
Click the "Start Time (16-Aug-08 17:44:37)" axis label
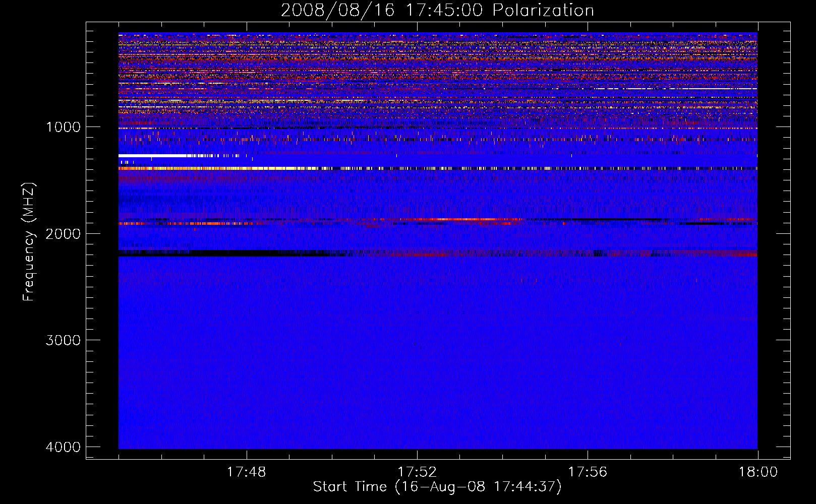tap(437, 487)
